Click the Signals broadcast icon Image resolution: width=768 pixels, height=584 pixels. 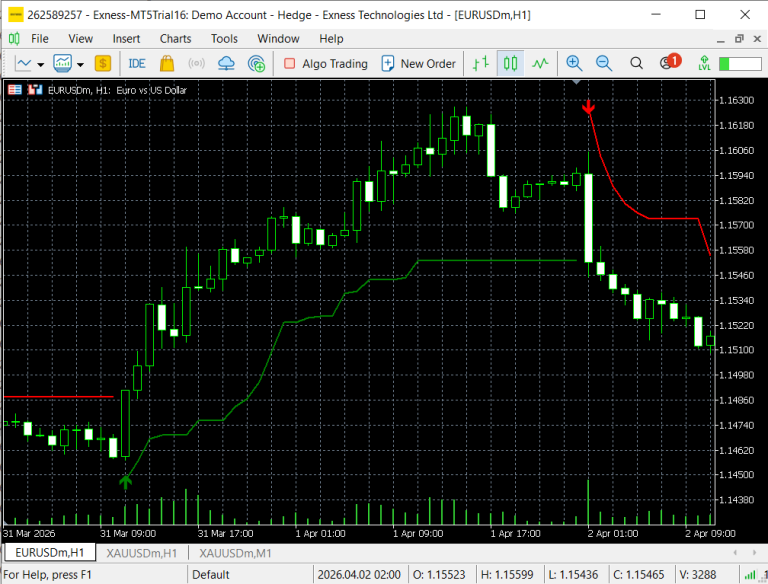[196, 64]
